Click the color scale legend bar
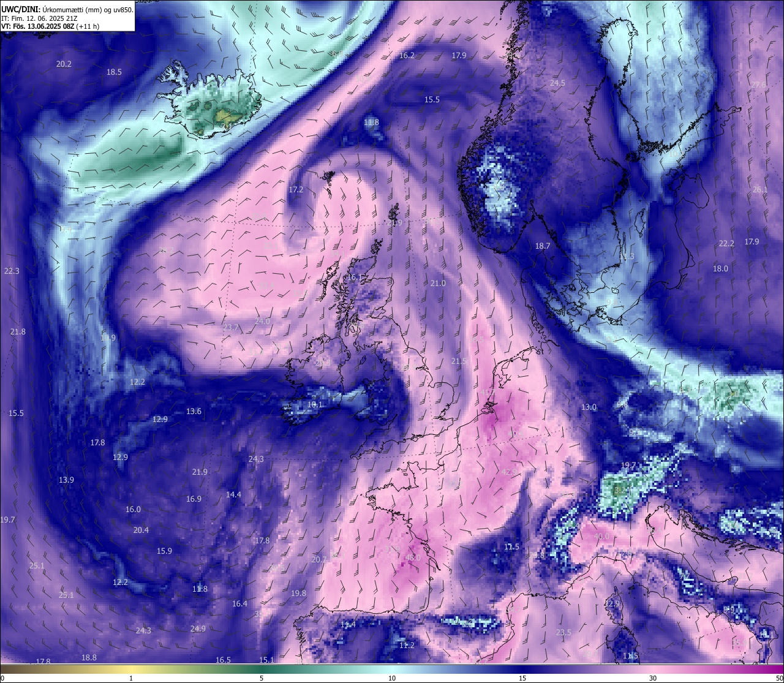The image size is (784, 683). 392,669
